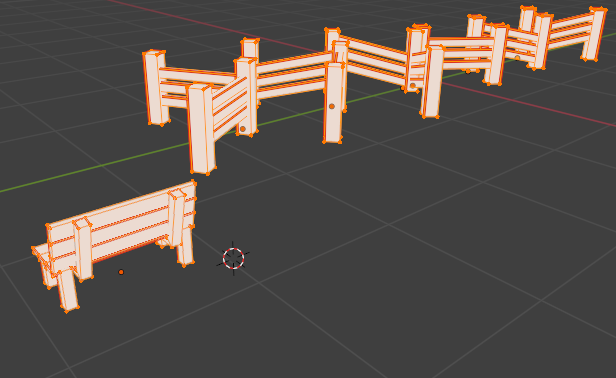The width and height of the screenshot is (616, 378).
Task: Select the rails of the far right fence segment
Action: coord(569,29)
